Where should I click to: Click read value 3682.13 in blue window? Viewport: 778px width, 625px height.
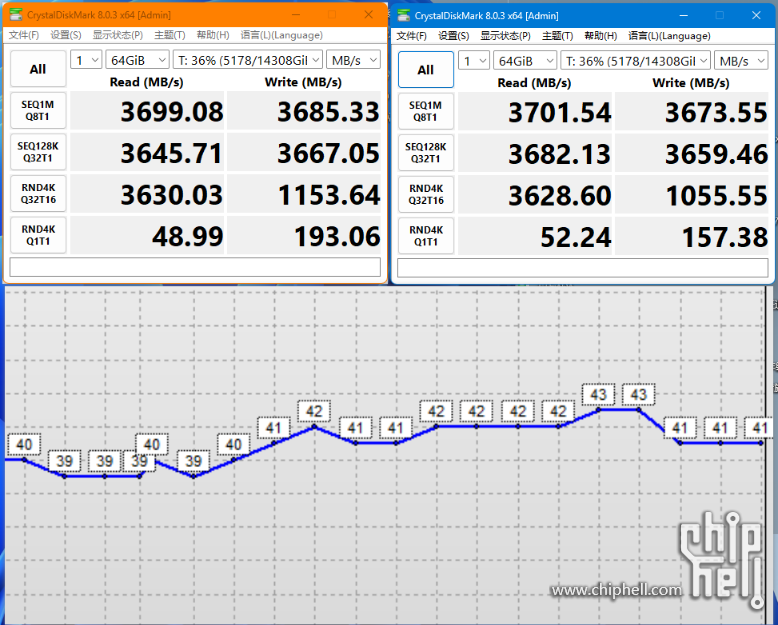coord(535,153)
